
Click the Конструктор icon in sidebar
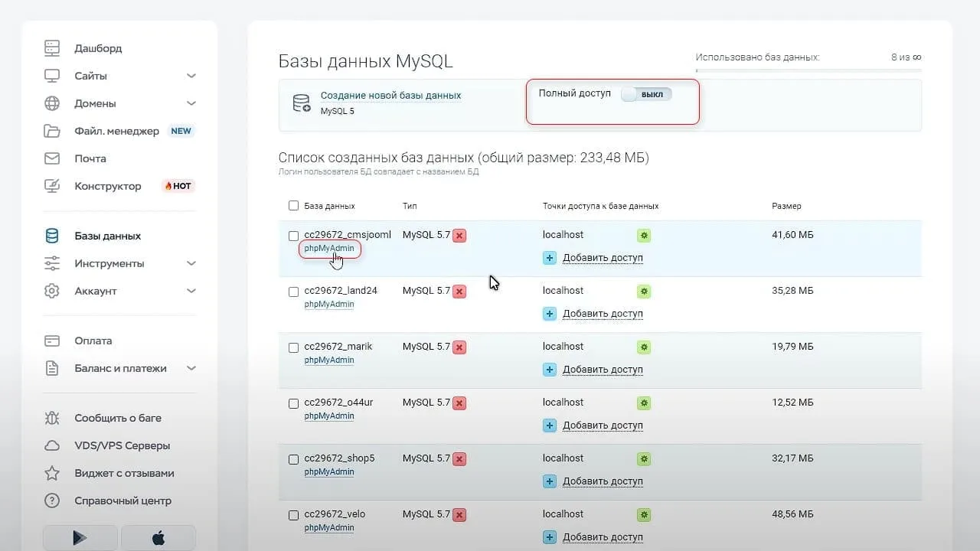tap(52, 186)
